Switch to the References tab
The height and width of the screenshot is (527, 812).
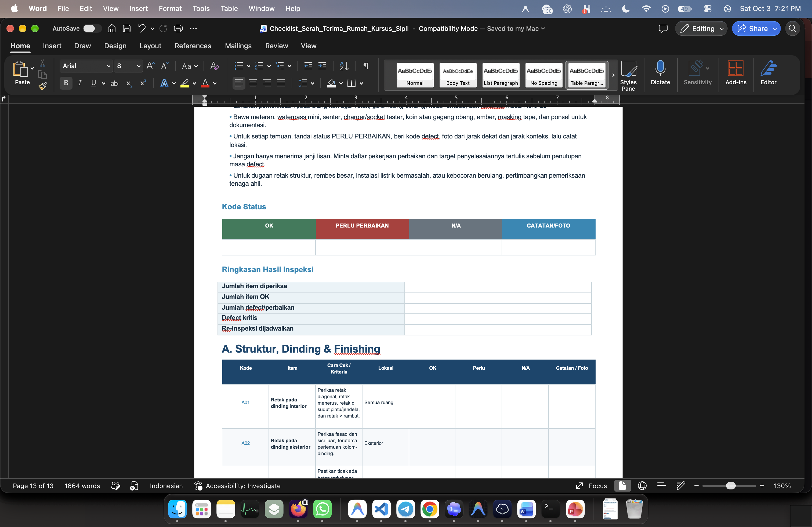coord(193,46)
